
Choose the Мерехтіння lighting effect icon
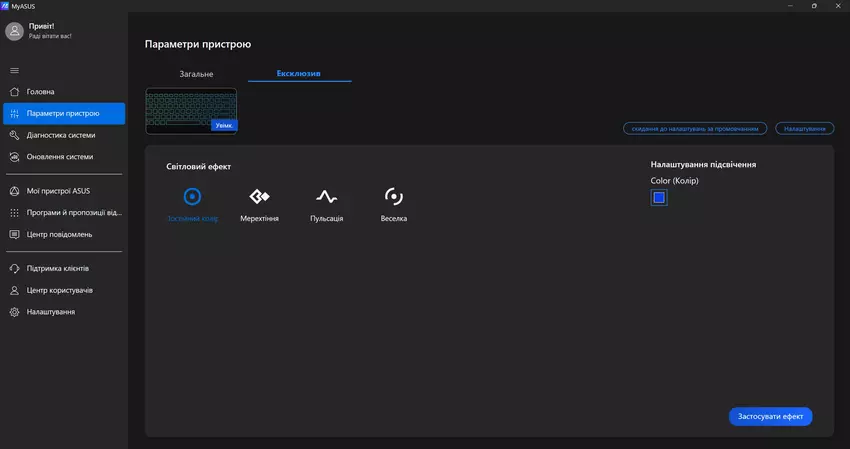tap(259, 197)
